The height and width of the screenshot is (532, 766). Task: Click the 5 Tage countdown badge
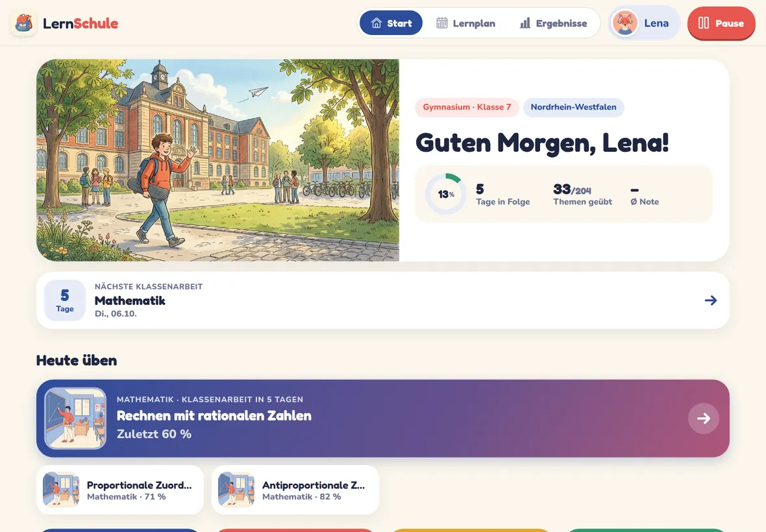(x=65, y=300)
